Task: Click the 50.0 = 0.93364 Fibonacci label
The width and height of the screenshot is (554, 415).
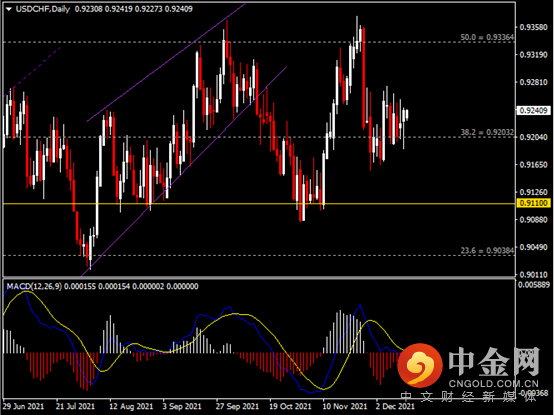Action: pos(487,37)
